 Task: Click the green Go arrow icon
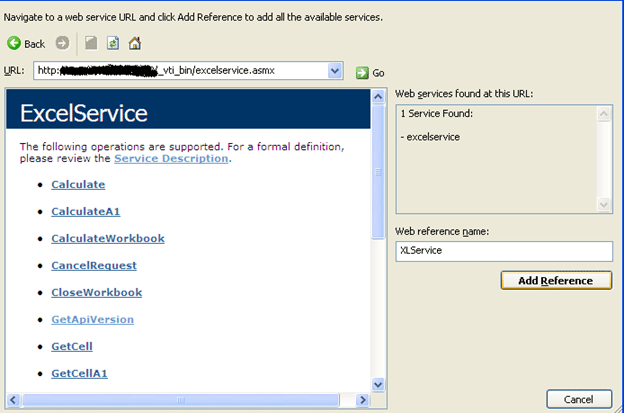[362, 72]
